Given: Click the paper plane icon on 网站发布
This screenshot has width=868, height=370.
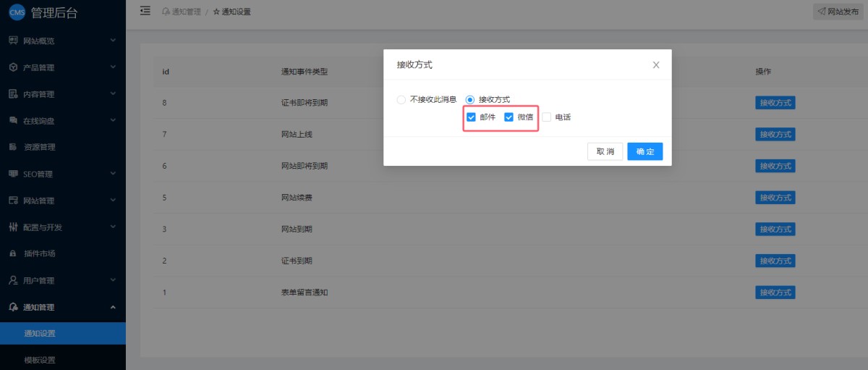Looking at the screenshot, I should [x=821, y=12].
